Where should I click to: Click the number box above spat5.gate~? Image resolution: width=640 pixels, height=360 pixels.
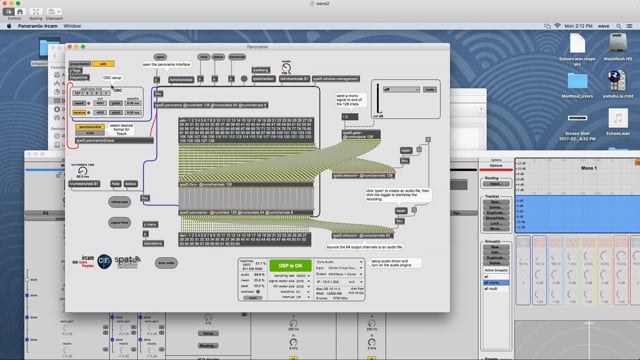(x=350, y=117)
